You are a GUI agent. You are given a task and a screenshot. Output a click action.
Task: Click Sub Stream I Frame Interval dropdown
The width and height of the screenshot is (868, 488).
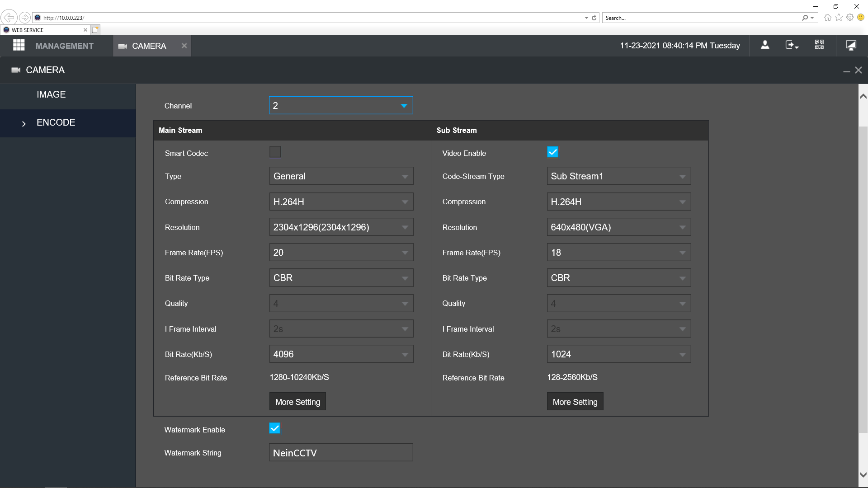(619, 328)
